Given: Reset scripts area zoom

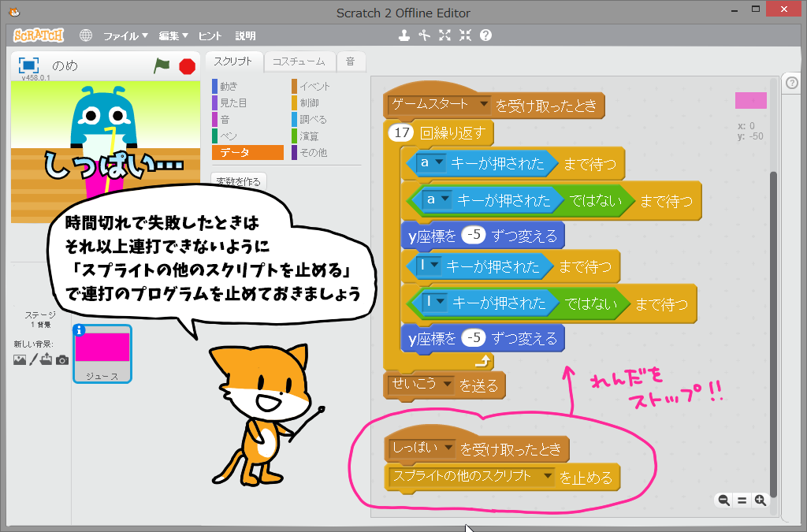Looking at the screenshot, I should point(742,500).
